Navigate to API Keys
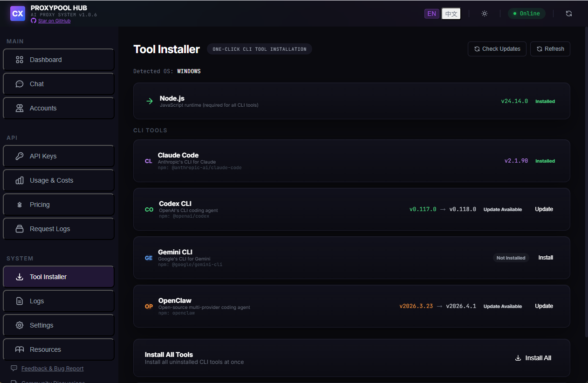Viewport: 588px width, 383px height. click(59, 156)
